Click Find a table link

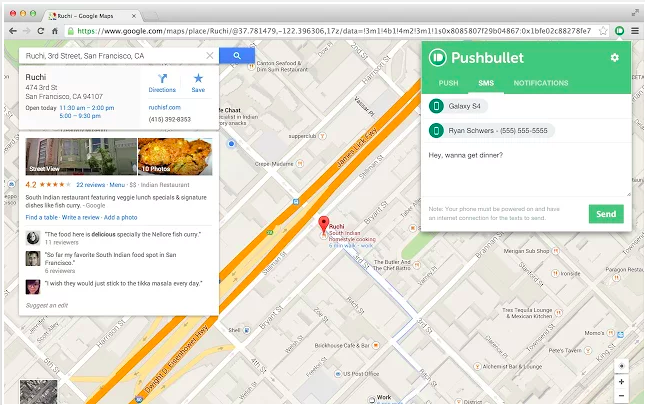point(42,218)
